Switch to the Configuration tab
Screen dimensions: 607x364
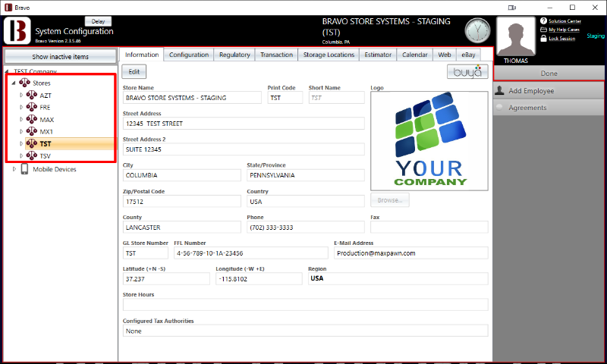pos(188,55)
